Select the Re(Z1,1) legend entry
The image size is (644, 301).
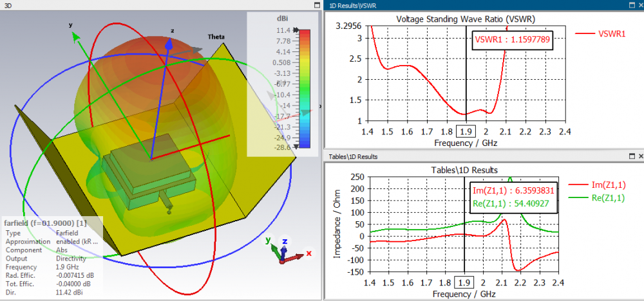(597, 197)
